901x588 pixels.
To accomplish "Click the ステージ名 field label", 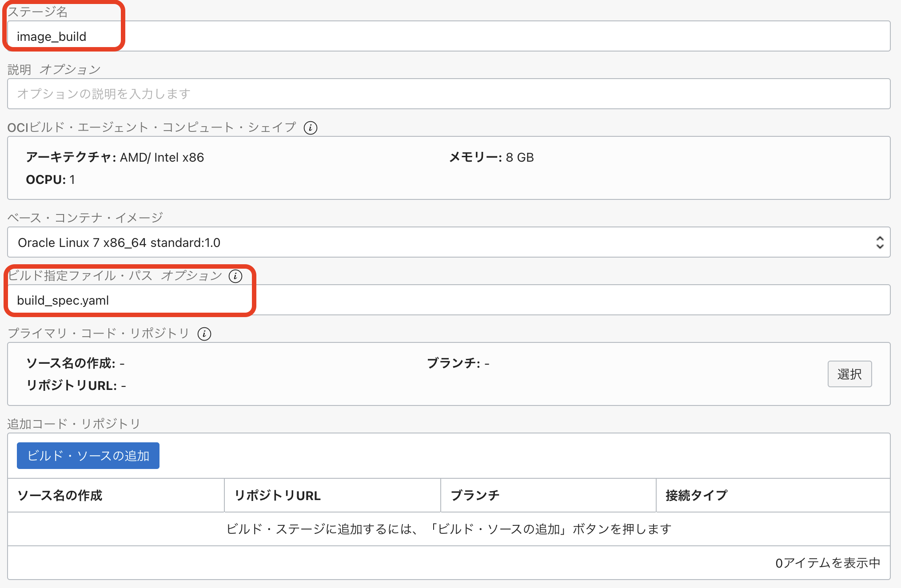I will 38,12.
